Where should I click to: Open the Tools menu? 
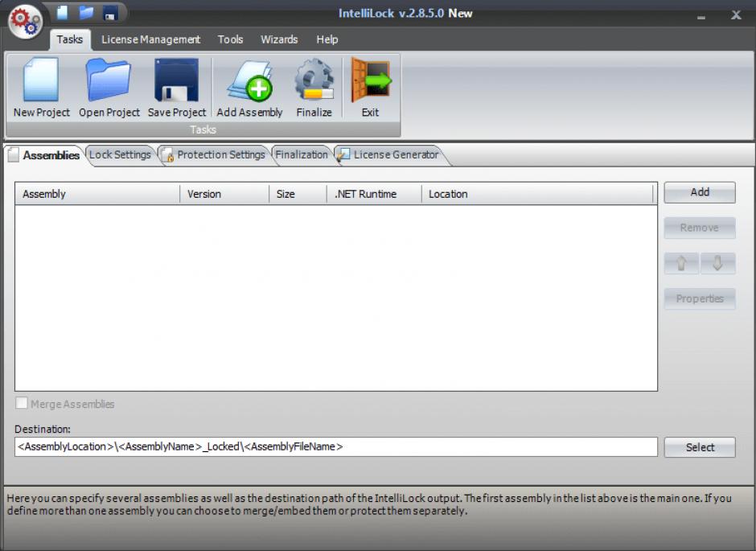click(230, 39)
